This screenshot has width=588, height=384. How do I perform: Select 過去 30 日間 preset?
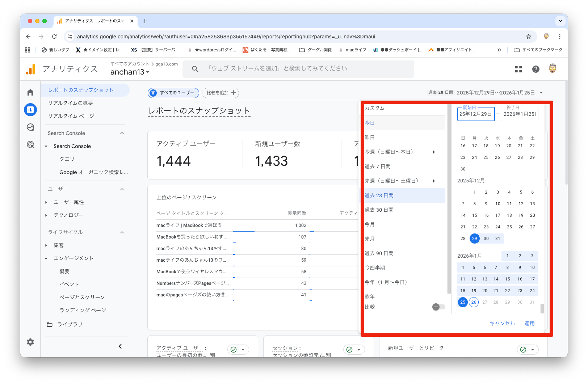[379, 210]
